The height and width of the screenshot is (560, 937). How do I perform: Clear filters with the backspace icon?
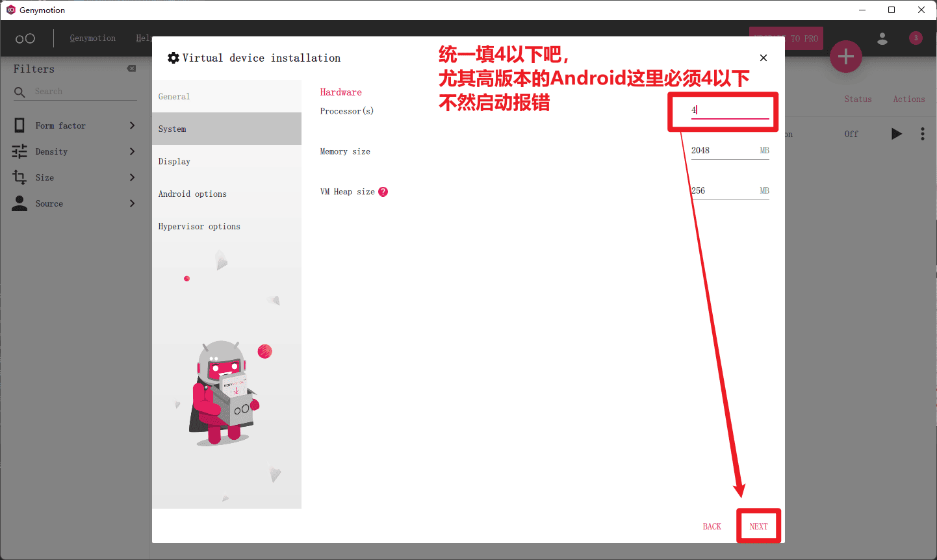point(131,69)
